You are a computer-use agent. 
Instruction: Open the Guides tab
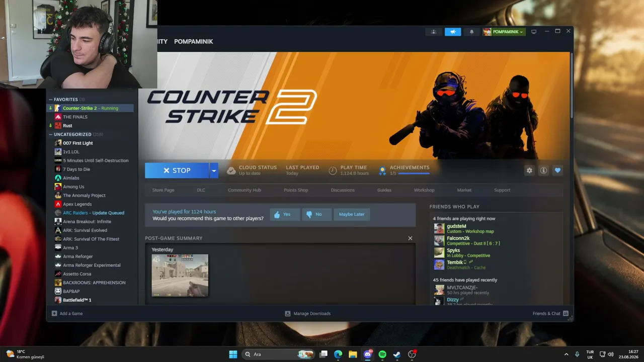(x=384, y=190)
